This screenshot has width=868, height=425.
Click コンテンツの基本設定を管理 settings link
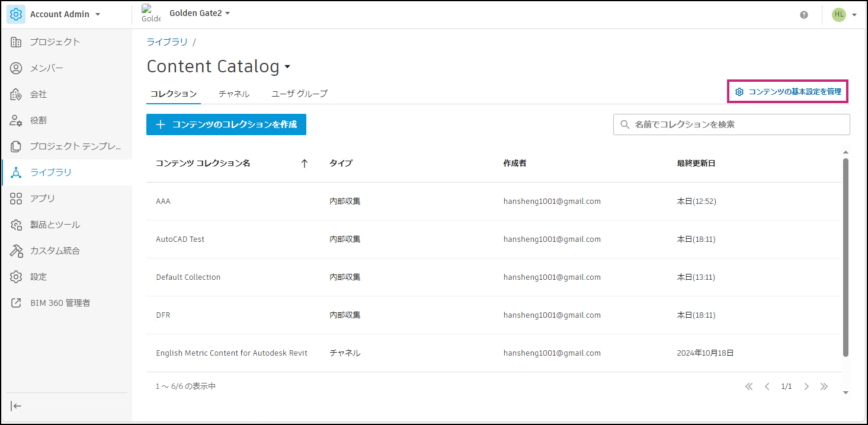788,92
